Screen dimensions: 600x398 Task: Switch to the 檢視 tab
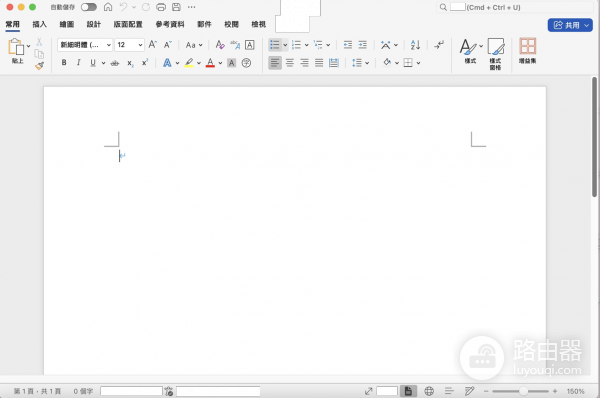coord(259,24)
